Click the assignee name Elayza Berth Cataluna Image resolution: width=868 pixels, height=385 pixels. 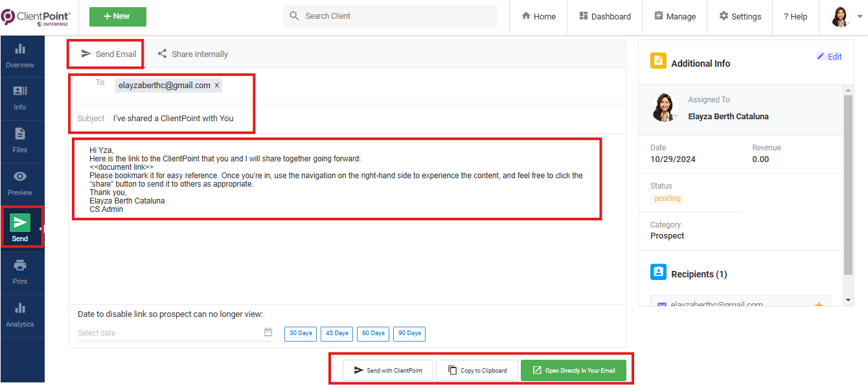728,117
